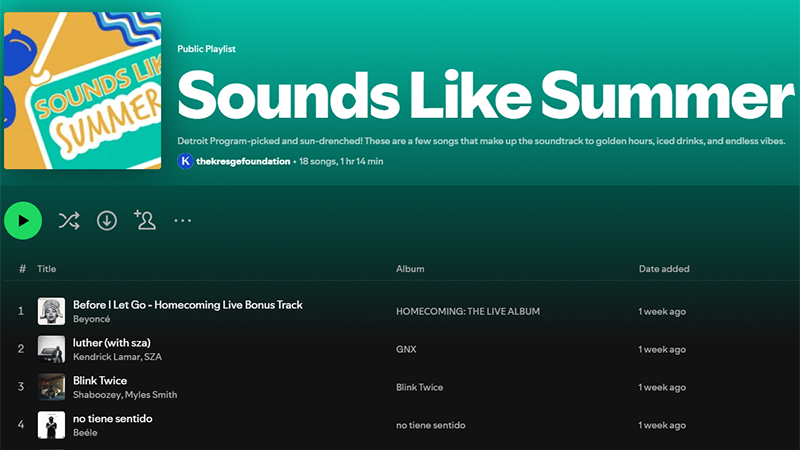
Task: Open invite collaborators icon
Action: click(x=145, y=220)
